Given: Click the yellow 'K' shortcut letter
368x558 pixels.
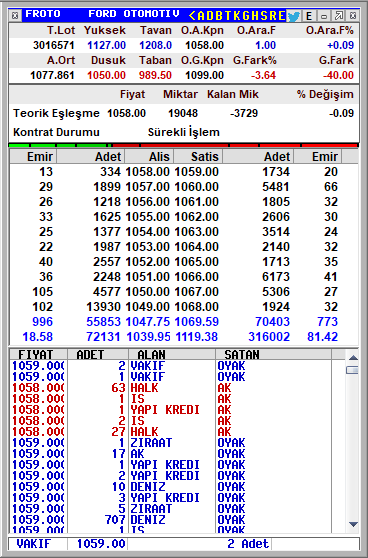Looking at the screenshot, I should coord(237,16).
